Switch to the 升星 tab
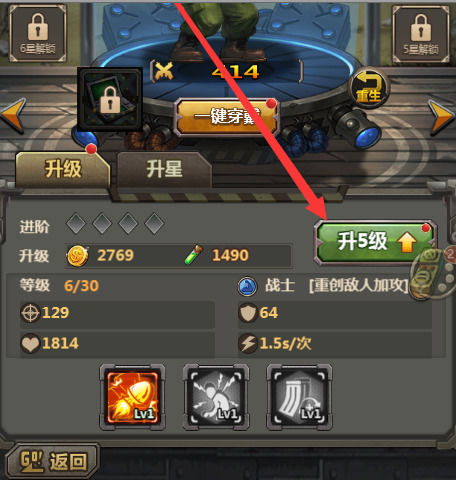Image resolution: width=456 pixels, height=480 pixels. click(x=164, y=169)
